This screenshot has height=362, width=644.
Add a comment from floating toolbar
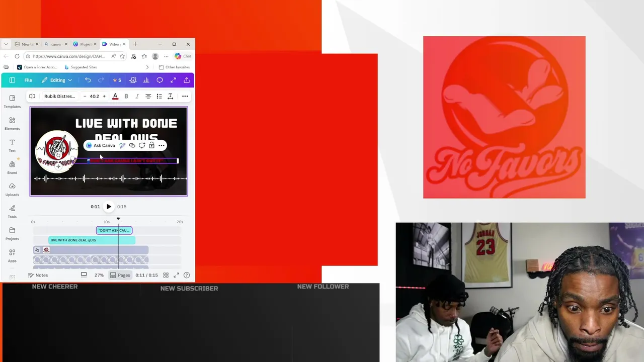[x=142, y=145]
